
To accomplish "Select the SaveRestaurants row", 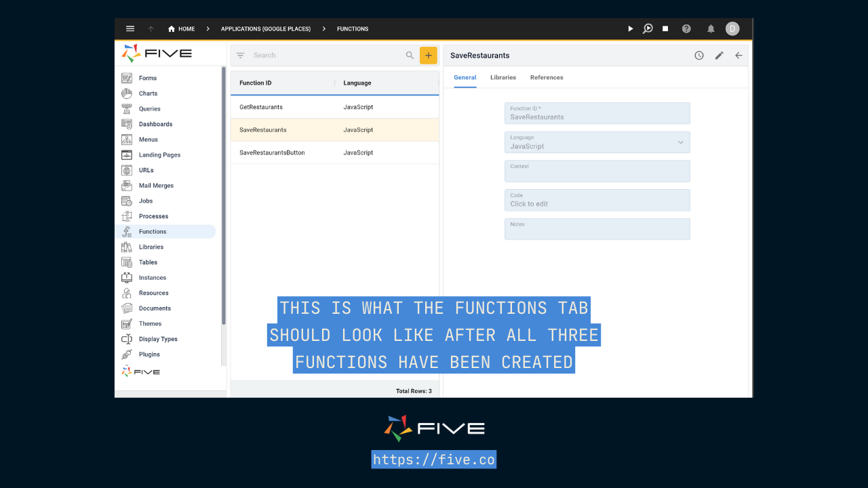I will (335, 130).
